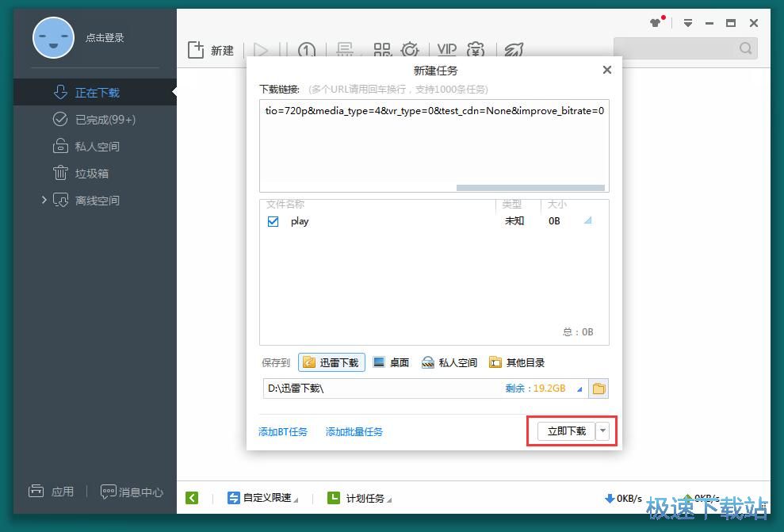Open 消息中心 message center

coord(132,492)
